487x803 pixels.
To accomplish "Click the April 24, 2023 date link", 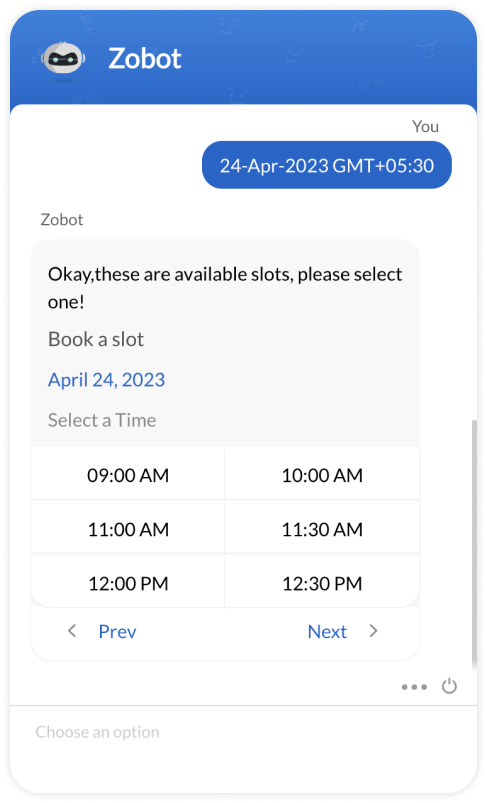I will [107, 379].
